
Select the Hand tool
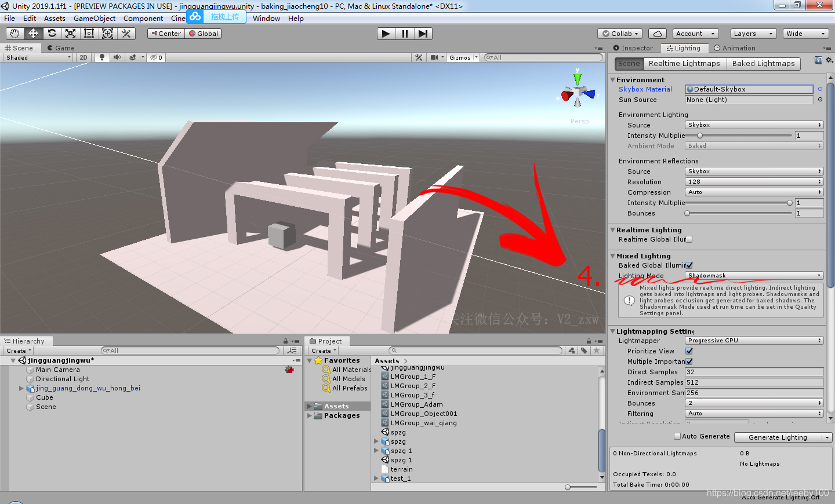pyautogui.click(x=15, y=34)
